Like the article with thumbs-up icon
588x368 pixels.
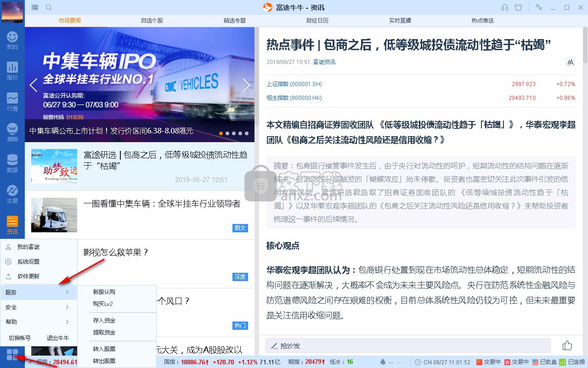(x=567, y=345)
